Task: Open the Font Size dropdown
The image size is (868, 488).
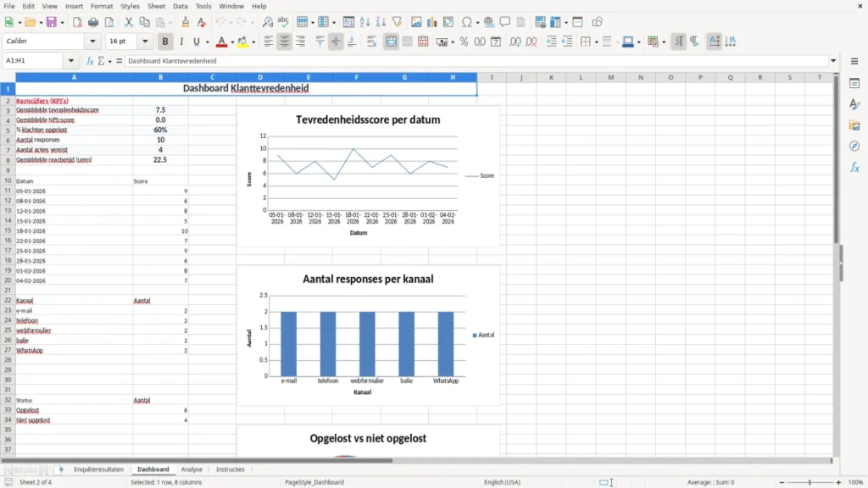Action: 145,42
